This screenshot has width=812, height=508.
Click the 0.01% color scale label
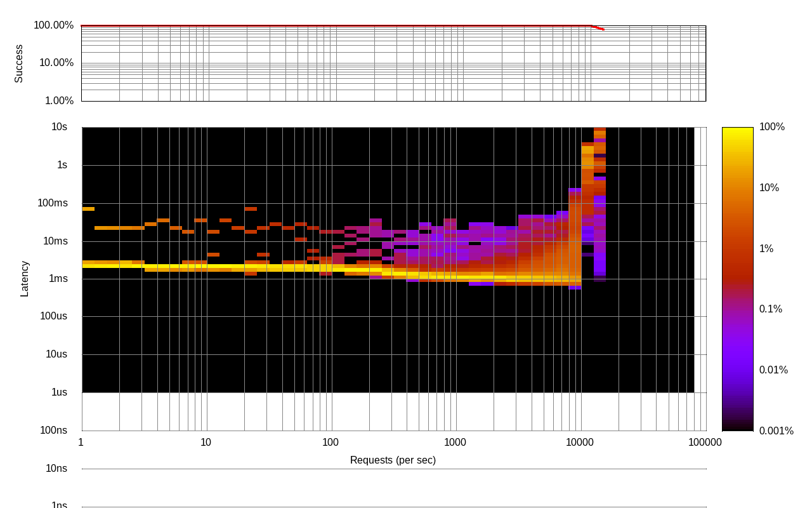773,370
